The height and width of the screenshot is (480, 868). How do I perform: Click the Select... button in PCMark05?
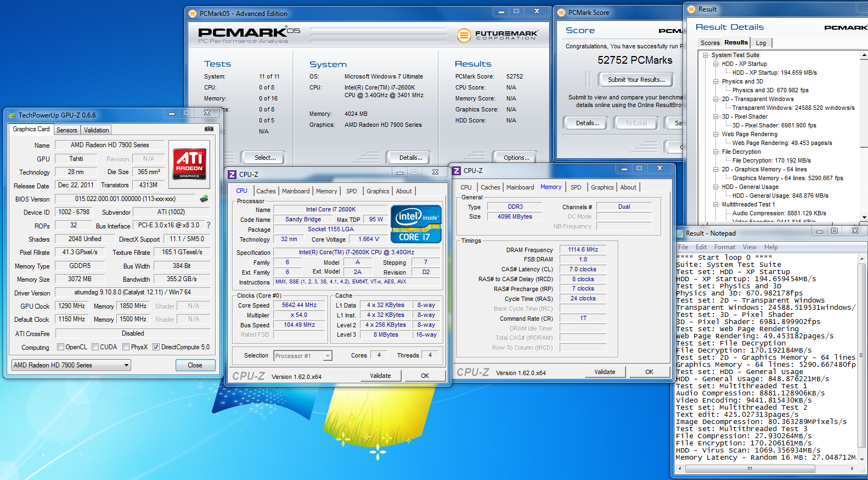265,158
